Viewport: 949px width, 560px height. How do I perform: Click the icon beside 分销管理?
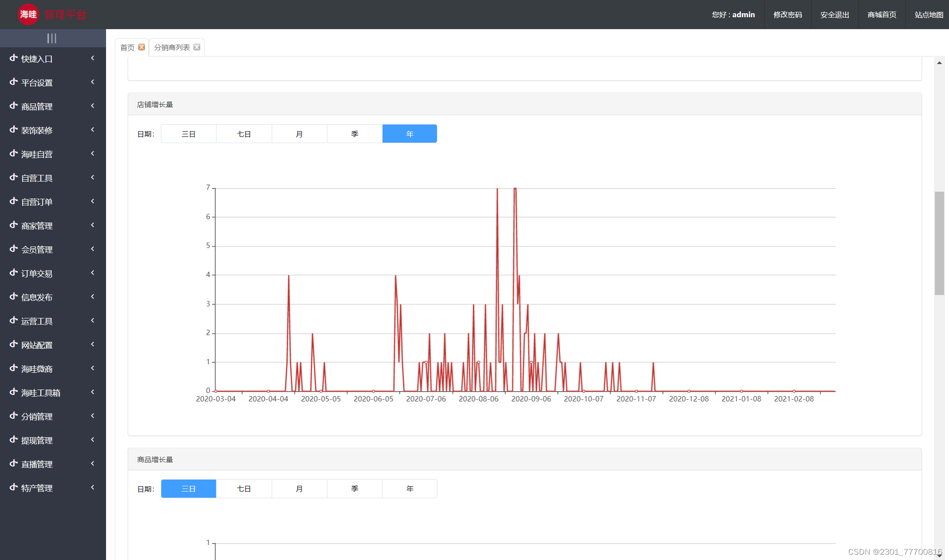pyautogui.click(x=14, y=416)
